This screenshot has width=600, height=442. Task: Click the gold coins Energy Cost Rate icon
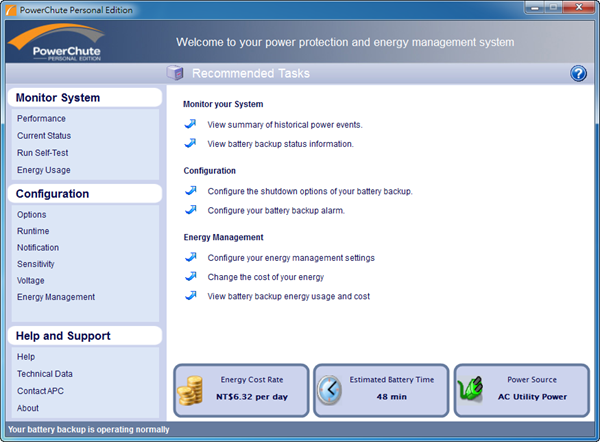pyautogui.click(x=190, y=391)
